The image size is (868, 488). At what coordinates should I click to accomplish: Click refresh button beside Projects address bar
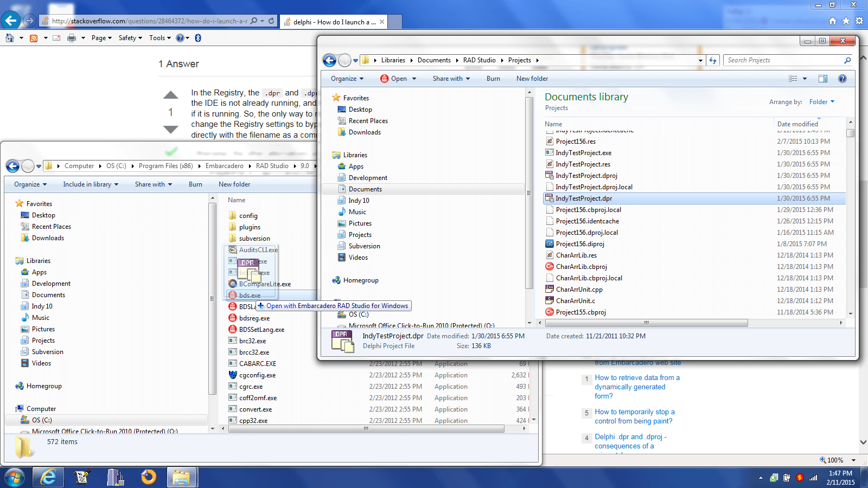click(x=713, y=60)
